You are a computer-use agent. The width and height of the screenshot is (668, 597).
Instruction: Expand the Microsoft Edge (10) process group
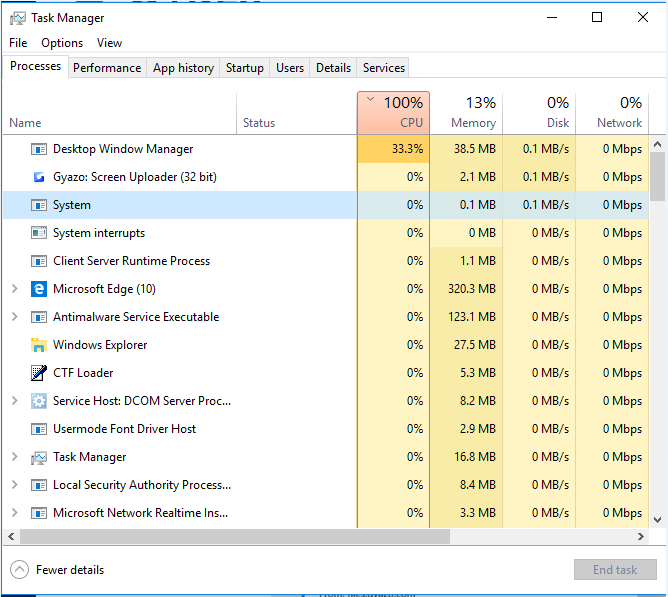(14, 289)
